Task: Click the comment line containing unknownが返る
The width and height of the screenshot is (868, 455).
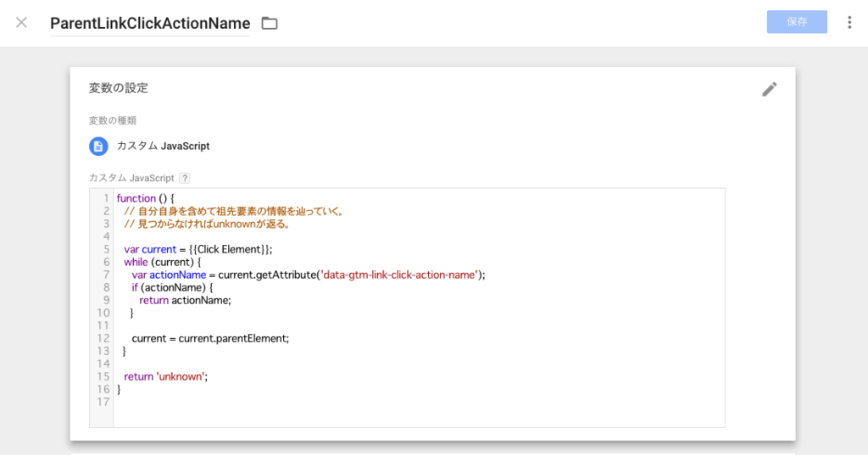Action: (x=208, y=224)
